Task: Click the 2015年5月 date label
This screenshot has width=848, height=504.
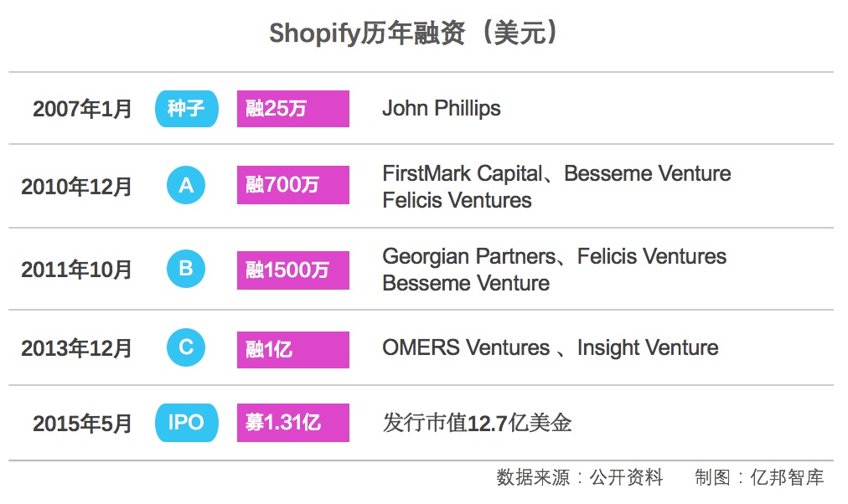Action: click(82, 424)
